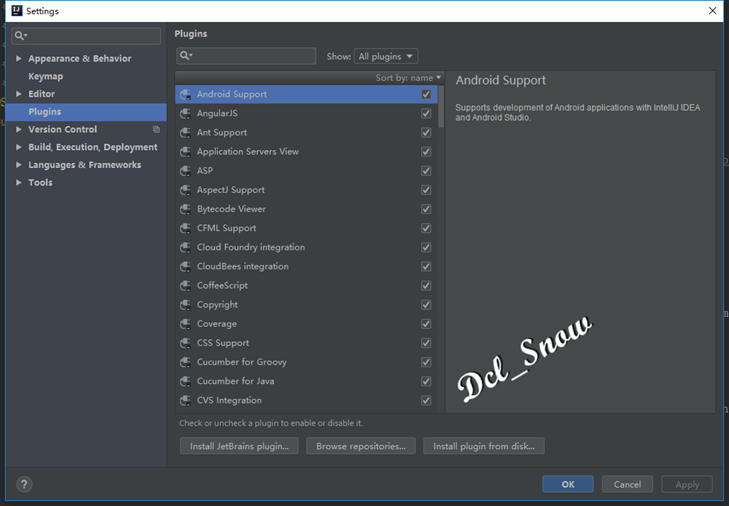Click the plugin icon beside Application Servers View
Viewport: 729px width, 506px height.
point(185,152)
